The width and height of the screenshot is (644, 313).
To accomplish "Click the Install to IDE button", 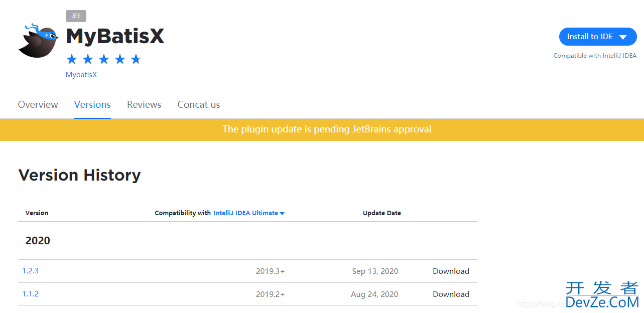I will tap(598, 37).
